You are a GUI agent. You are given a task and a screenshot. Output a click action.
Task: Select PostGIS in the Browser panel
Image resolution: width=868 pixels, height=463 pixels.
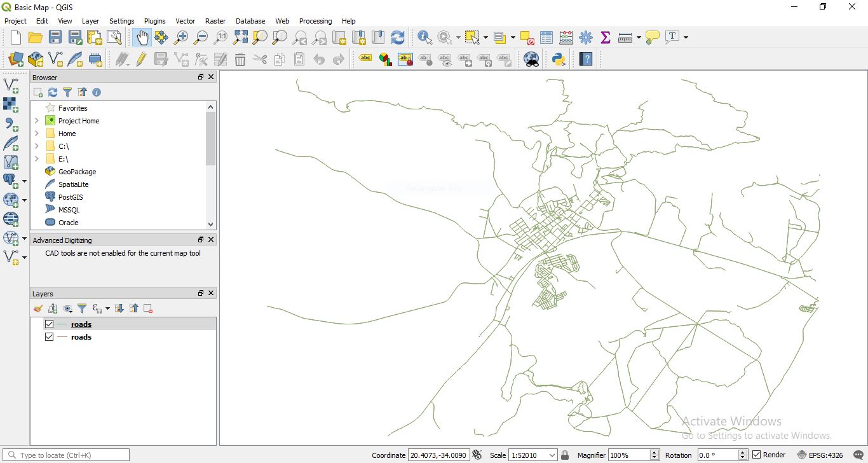(x=70, y=197)
